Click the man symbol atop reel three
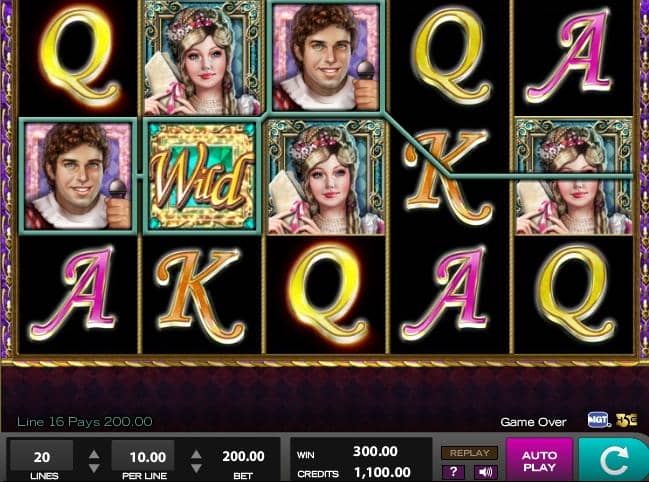Image resolution: width=649 pixels, height=482 pixels. (327, 57)
